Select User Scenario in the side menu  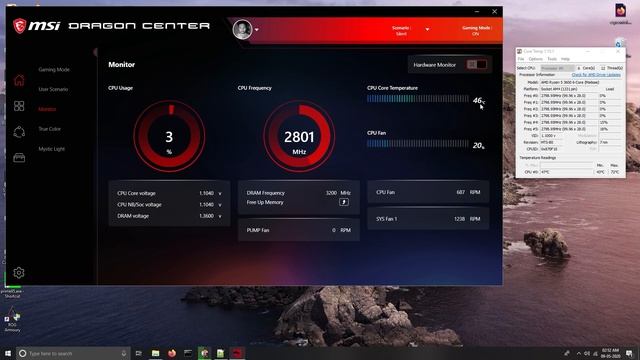pyautogui.click(x=53, y=89)
